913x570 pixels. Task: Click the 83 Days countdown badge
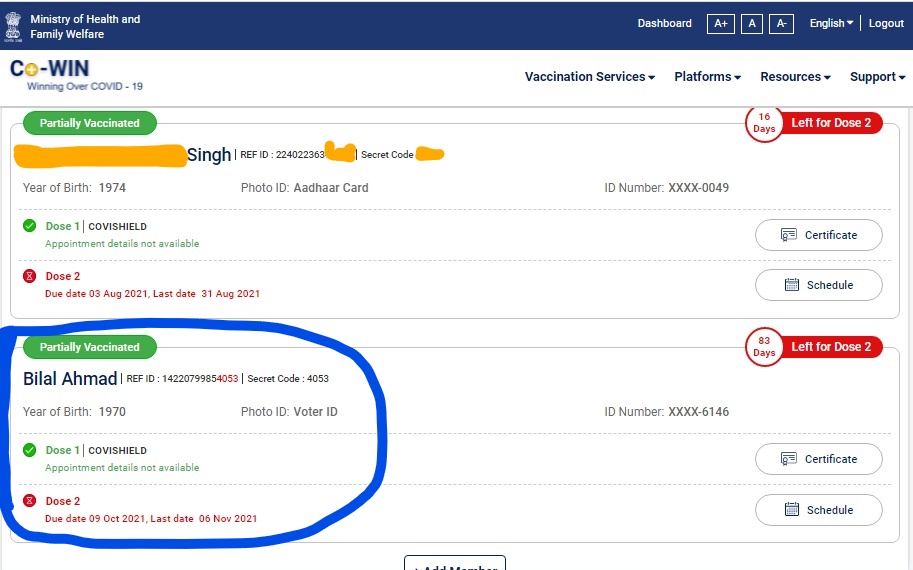click(764, 347)
